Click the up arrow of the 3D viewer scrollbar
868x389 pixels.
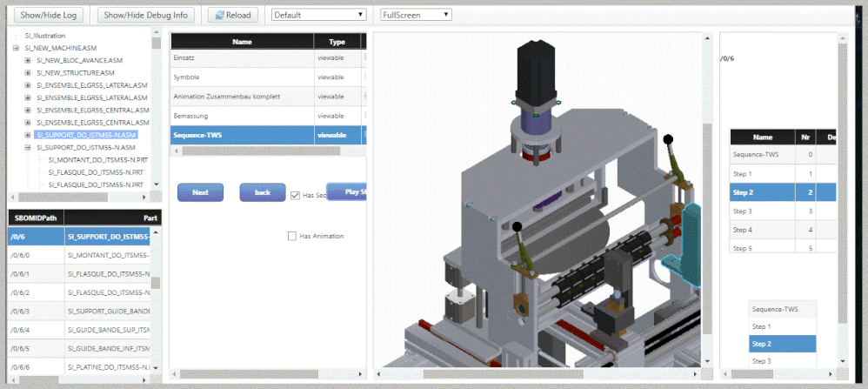tap(707, 37)
